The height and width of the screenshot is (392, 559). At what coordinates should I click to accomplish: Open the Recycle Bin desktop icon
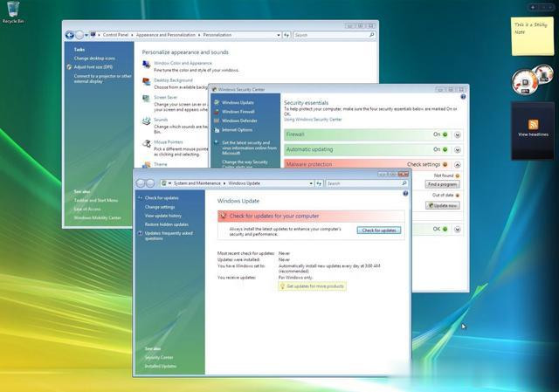(x=13, y=11)
